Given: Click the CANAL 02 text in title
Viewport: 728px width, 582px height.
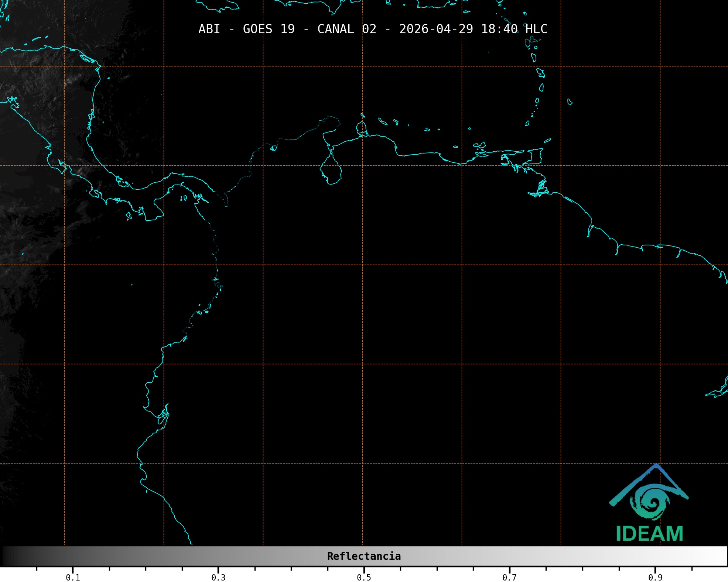Looking at the screenshot, I should pyautogui.click(x=346, y=29).
